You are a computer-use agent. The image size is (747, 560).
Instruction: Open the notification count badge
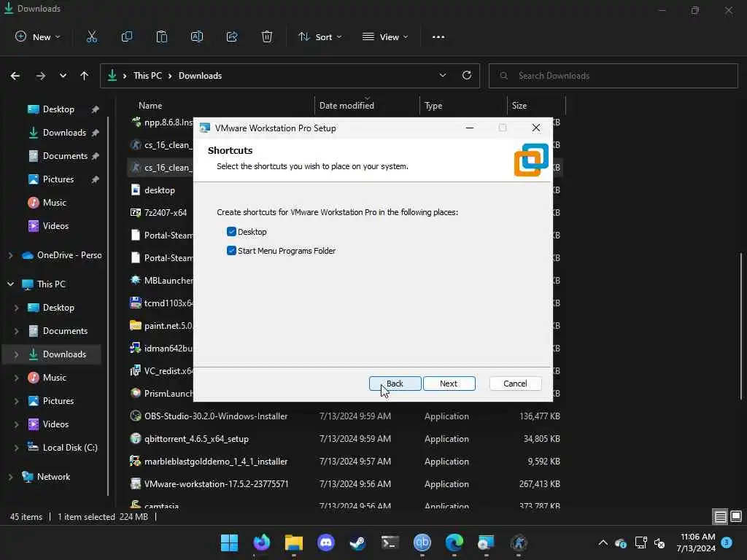point(727,542)
